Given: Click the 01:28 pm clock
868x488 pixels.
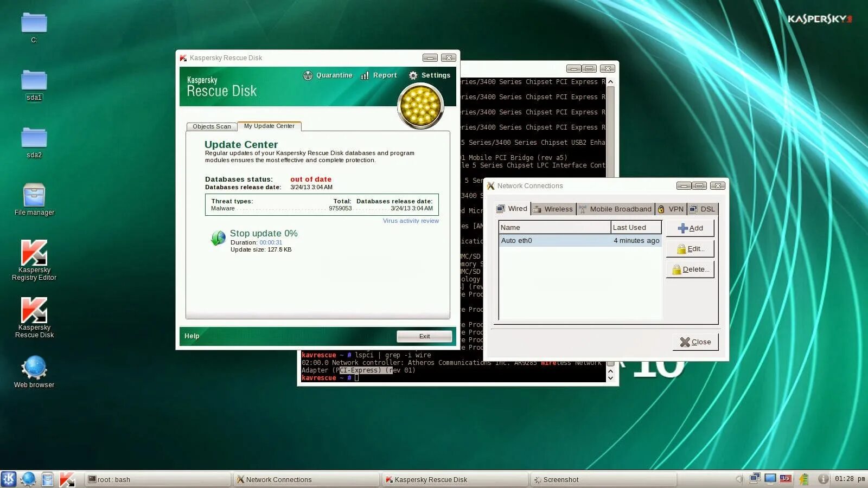Looking at the screenshot, I should click(850, 479).
